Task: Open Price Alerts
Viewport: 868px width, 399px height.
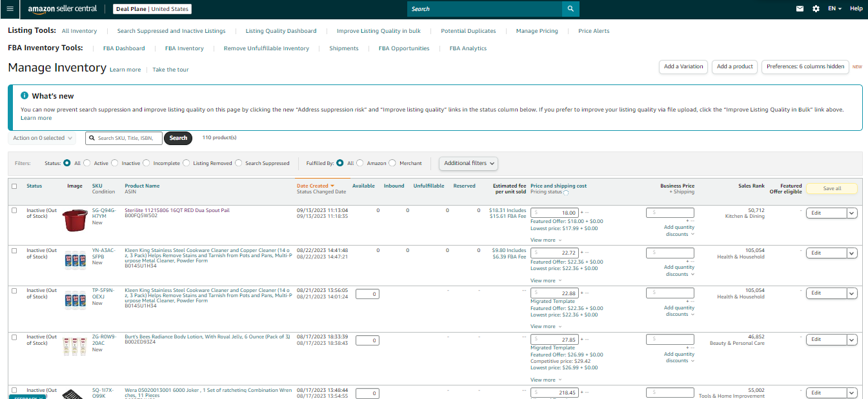Action: point(594,31)
